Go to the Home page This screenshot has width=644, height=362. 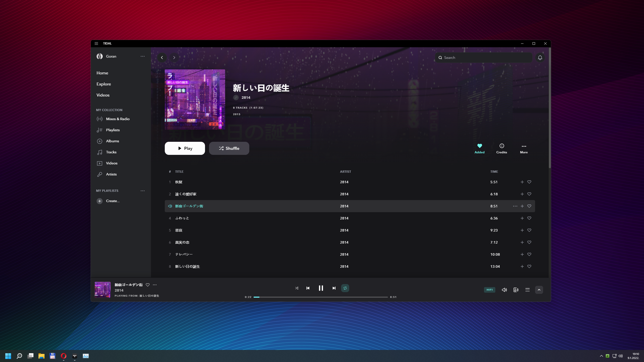pyautogui.click(x=102, y=73)
